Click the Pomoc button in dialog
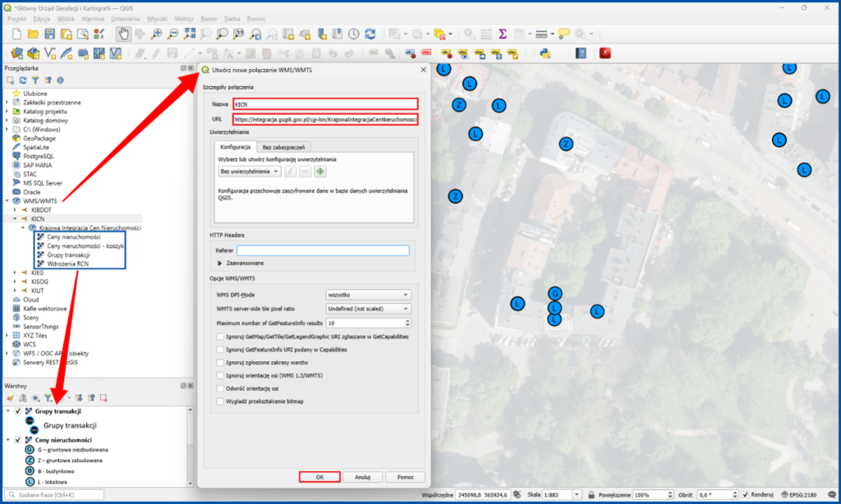Viewport: 841px width, 504px height. tap(406, 477)
